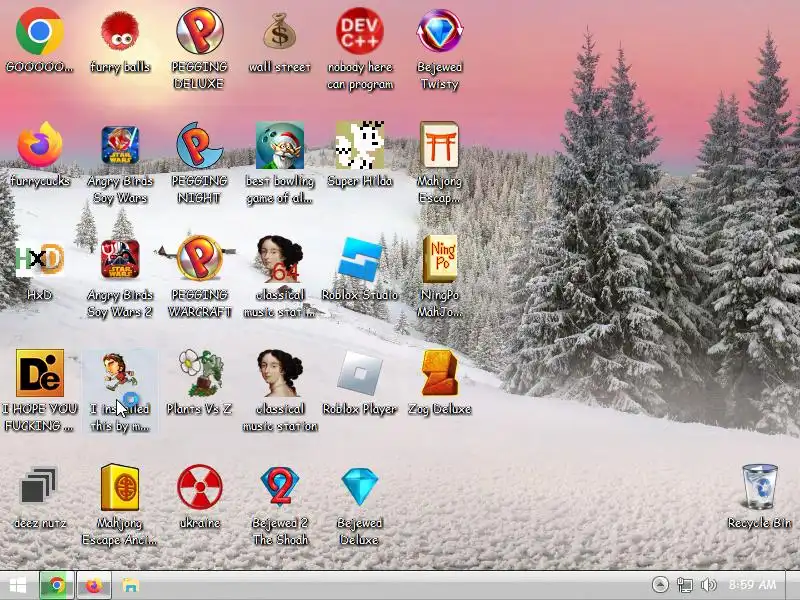Select the PEGGING DELUXE desktop icon
The image size is (800, 600).
[x=199, y=32]
